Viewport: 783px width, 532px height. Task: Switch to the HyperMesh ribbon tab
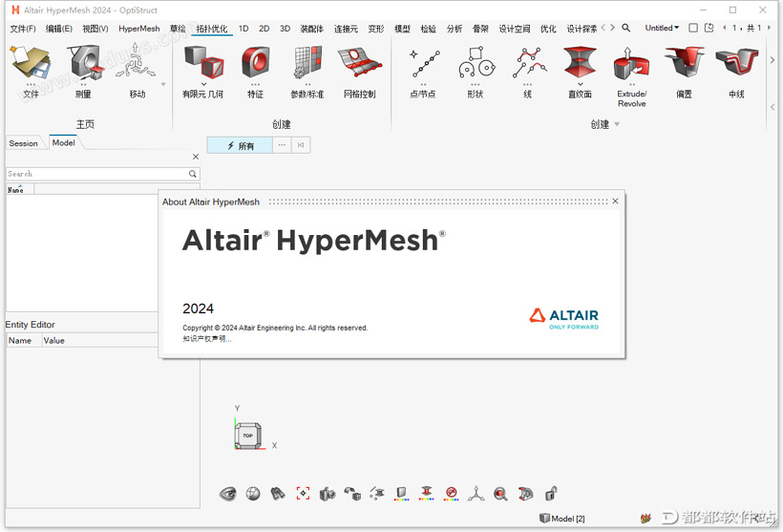coord(139,29)
